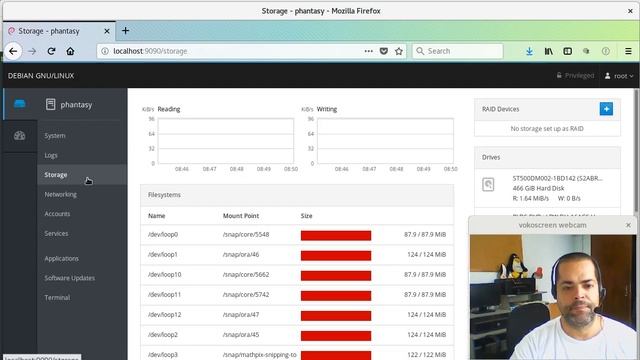Open the root user dropdown
The width and height of the screenshot is (640, 360).
(x=619, y=76)
